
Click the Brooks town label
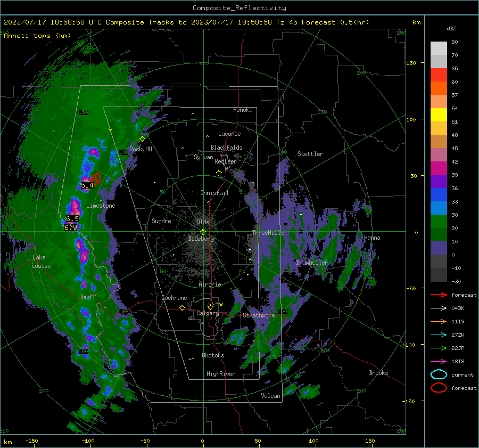(x=378, y=373)
